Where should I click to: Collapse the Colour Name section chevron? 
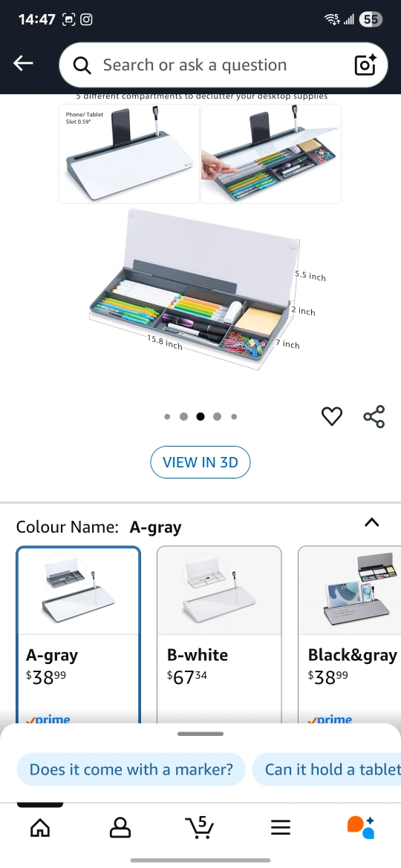[371, 522]
